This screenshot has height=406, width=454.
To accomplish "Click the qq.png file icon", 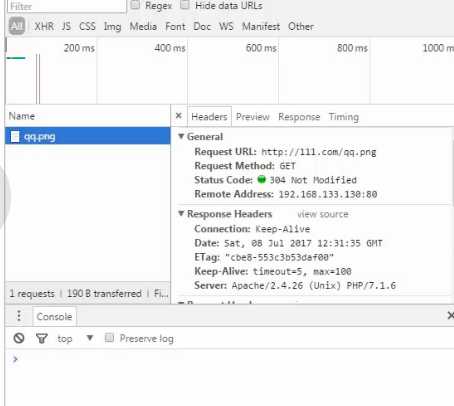I will (15, 136).
